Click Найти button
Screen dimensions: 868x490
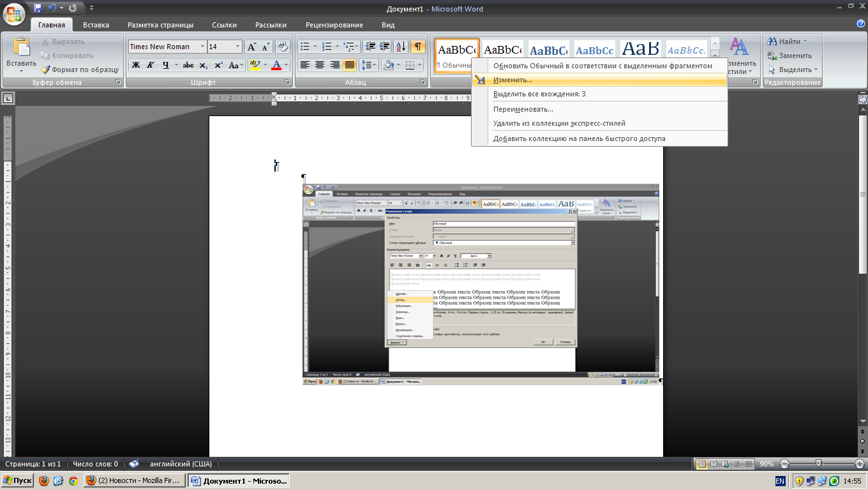click(788, 41)
